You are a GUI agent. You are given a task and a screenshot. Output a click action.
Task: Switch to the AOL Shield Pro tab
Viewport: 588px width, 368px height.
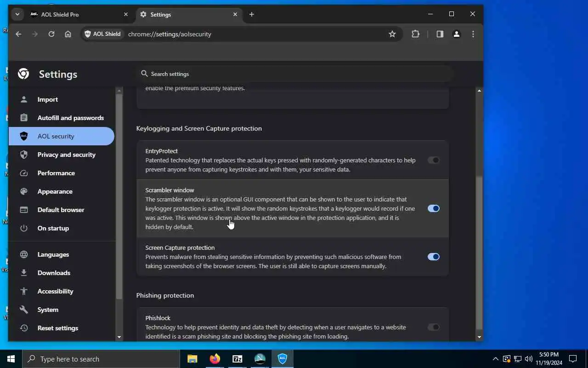[79, 14]
